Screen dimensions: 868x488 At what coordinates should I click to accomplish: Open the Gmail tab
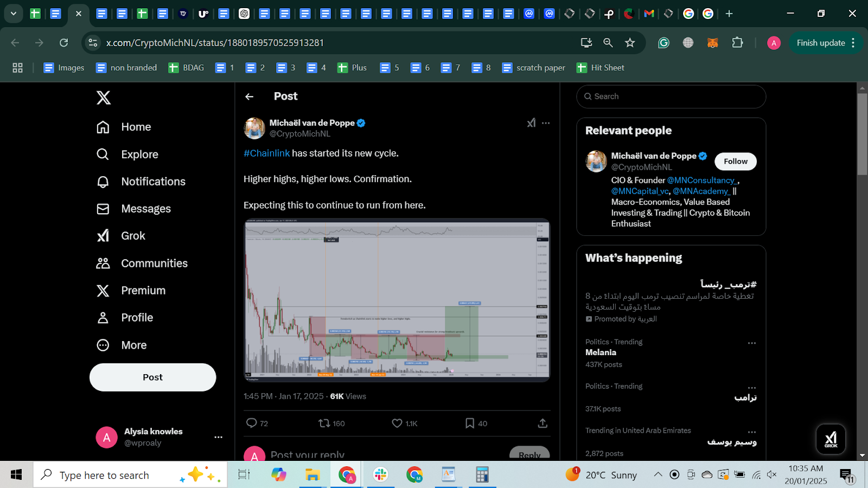point(649,14)
